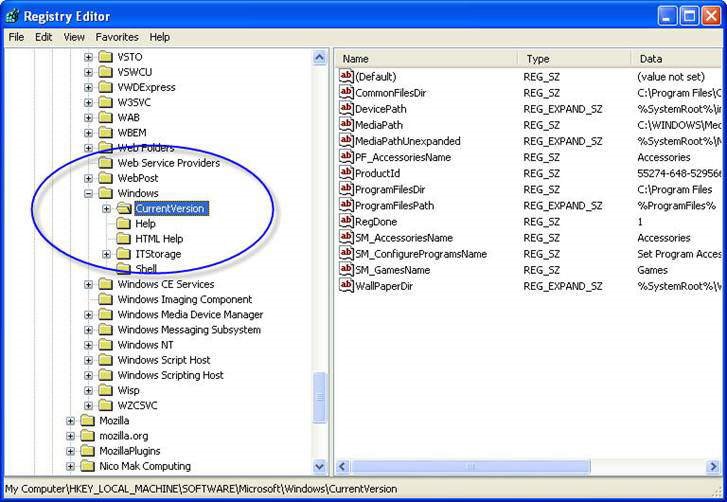Open the Help menu
The image size is (727, 502).
159,37
